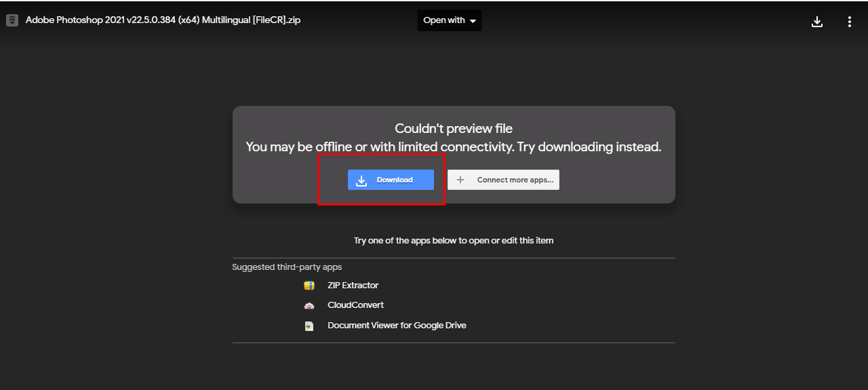The image size is (868, 390).
Task: Click the zip file type icon beside the title
Action: (x=12, y=20)
